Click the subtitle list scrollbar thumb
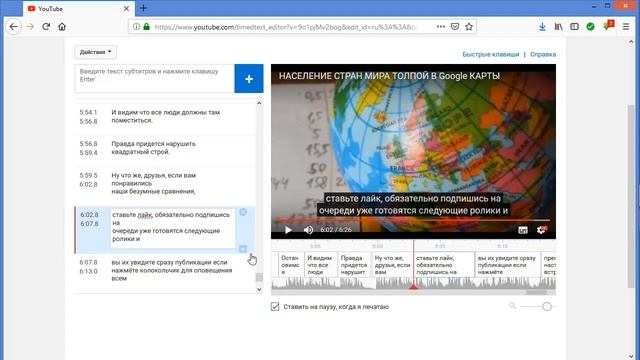 coord(259,277)
